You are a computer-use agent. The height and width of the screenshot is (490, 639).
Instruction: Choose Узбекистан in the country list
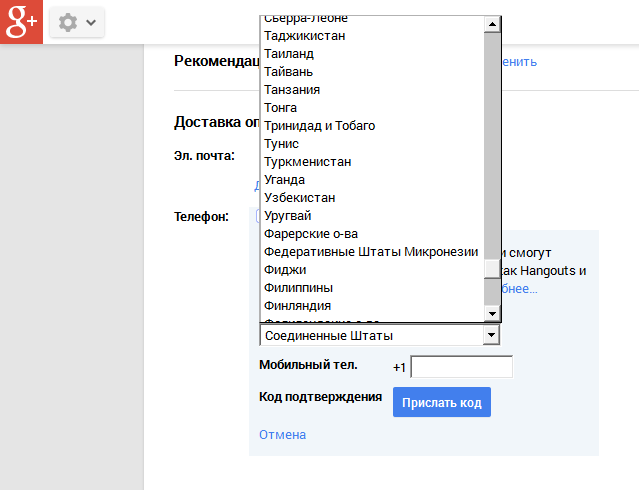300,198
